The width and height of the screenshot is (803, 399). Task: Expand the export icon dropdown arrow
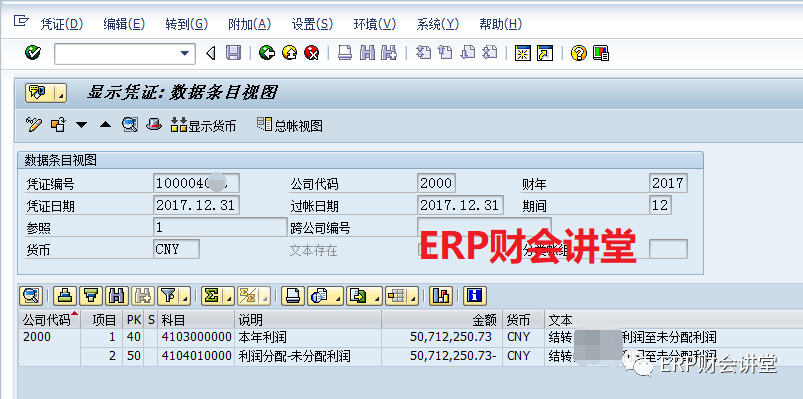pyautogui.click(x=377, y=297)
